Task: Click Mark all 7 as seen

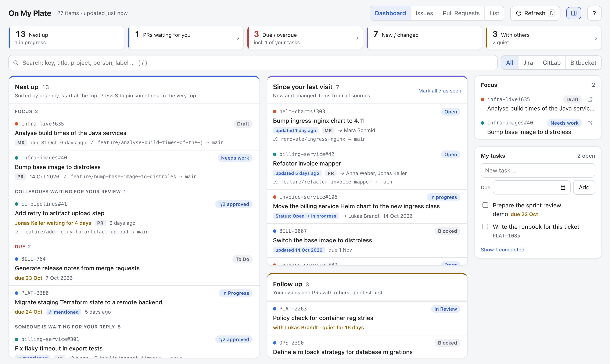Action: [x=440, y=91]
